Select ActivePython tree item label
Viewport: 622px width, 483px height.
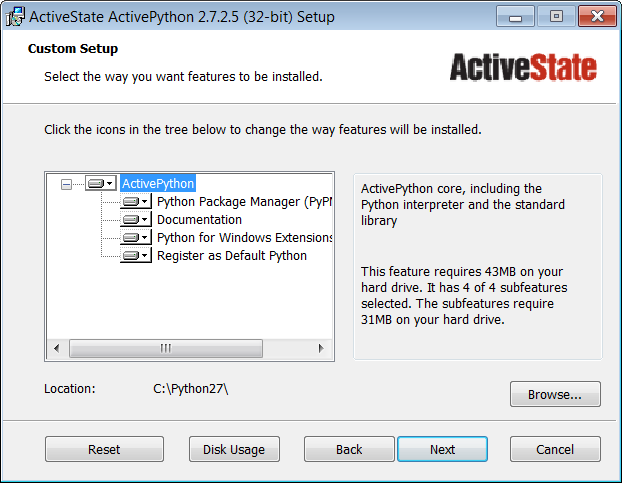(158, 184)
